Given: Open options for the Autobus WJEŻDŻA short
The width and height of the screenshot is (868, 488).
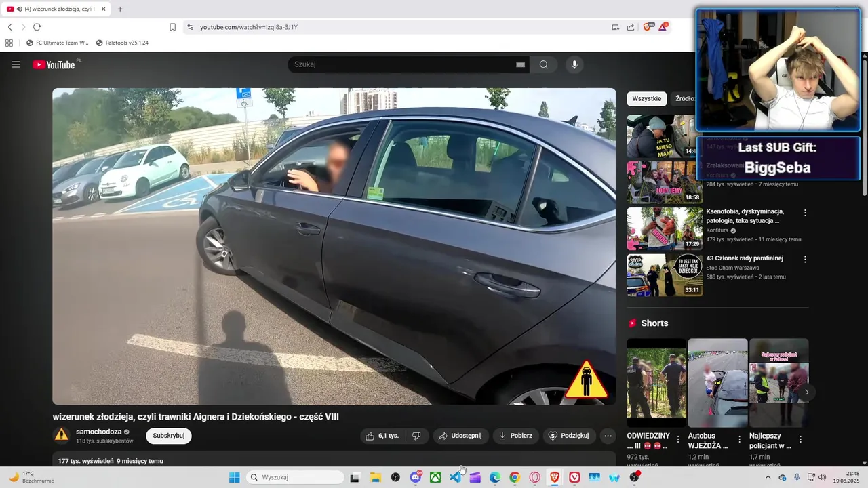Looking at the screenshot, I should tap(739, 439).
